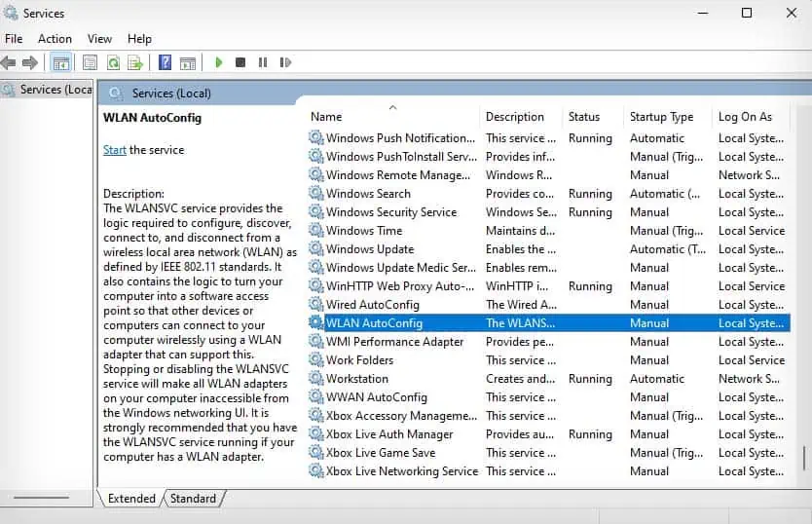Go back with the toolbar Back arrow
812x524 pixels.
point(9,62)
